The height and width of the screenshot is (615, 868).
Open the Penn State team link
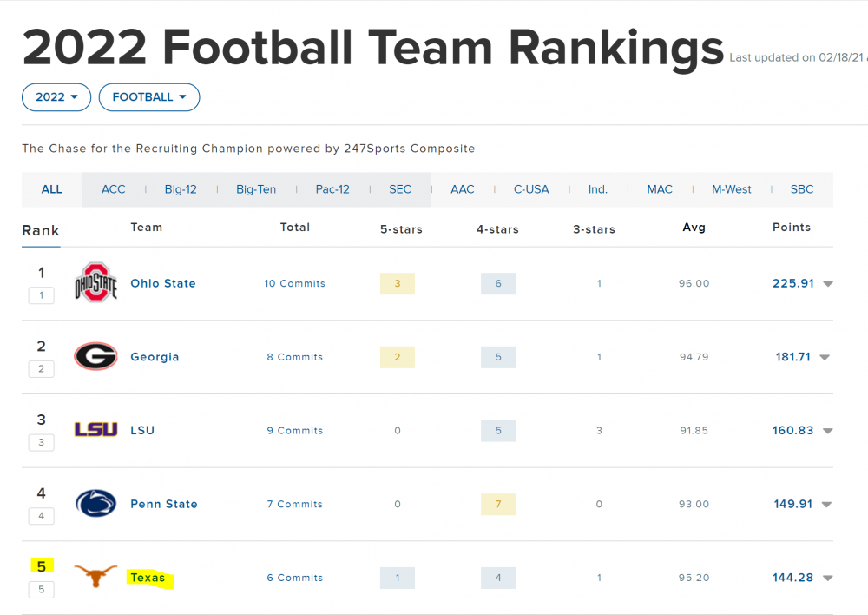[x=164, y=504]
